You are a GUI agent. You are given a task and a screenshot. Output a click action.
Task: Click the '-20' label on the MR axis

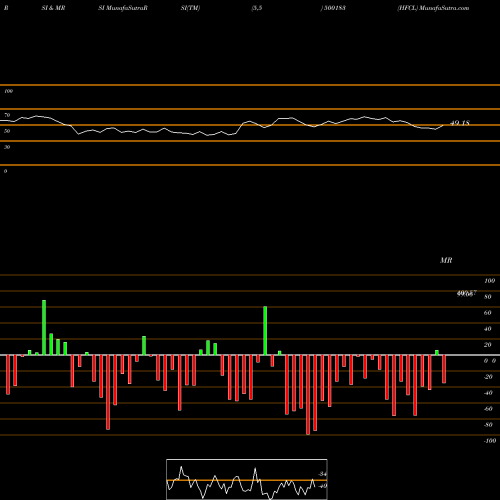coord(488,377)
